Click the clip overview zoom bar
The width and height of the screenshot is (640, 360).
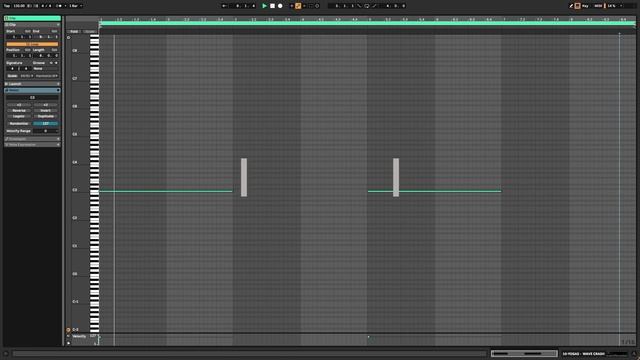pos(524,353)
